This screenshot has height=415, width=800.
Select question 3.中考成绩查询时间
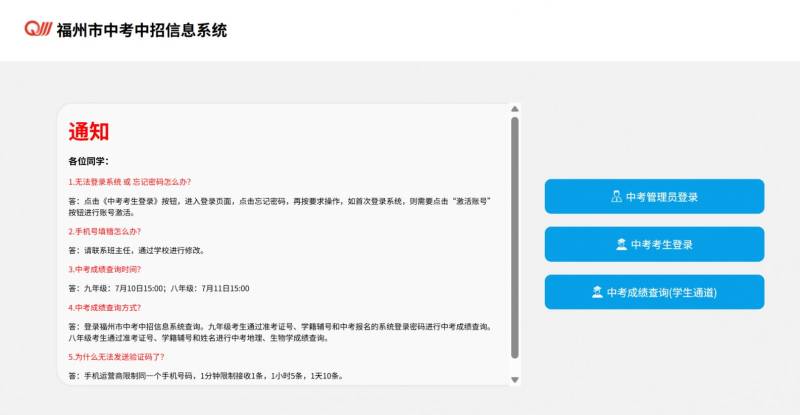[104, 269]
